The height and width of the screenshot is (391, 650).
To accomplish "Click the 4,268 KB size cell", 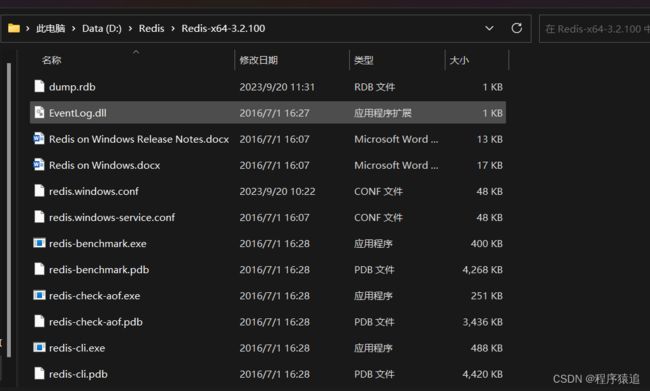I will pyautogui.click(x=483, y=270).
